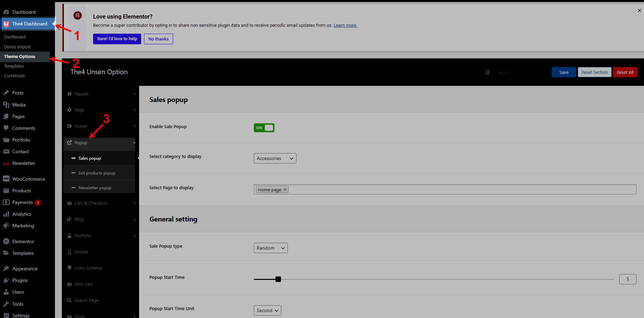The height and width of the screenshot is (318, 644).
Task: Open the Newsletter popup item
Action: tap(100, 188)
